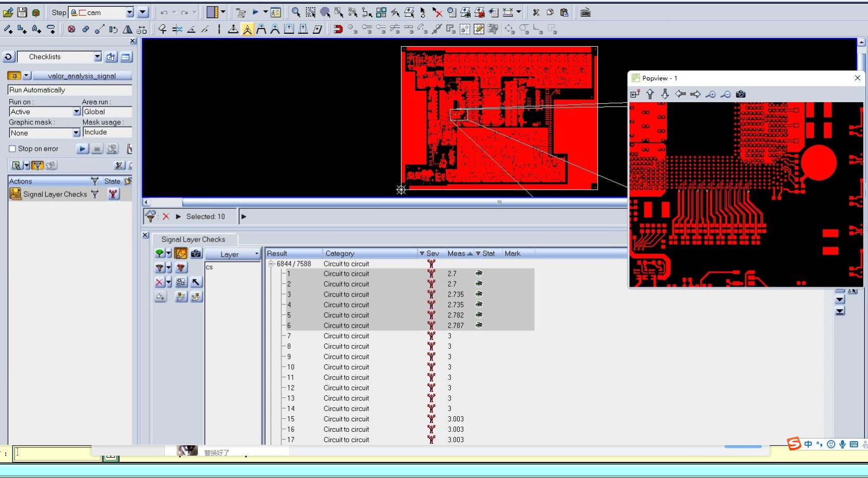
Task: Click the Popview up arrow icon
Action: [650, 94]
